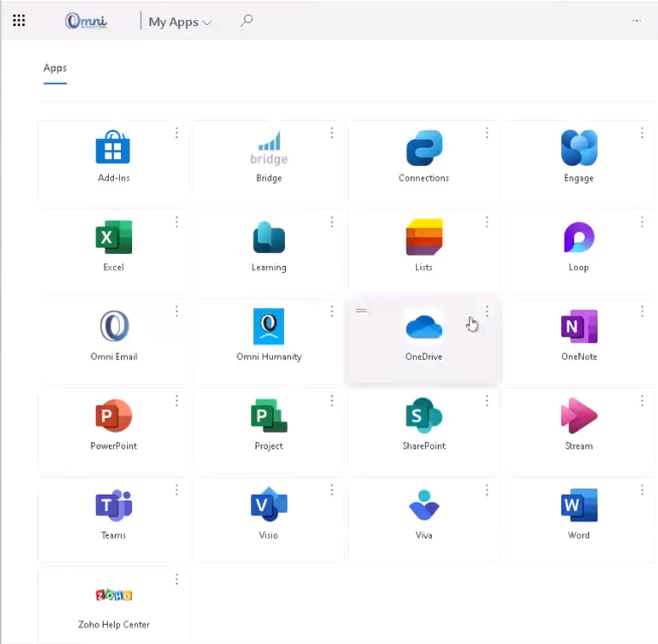Open the Lists tile options menu
Screen dimensions: 658x644
(x=487, y=222)
